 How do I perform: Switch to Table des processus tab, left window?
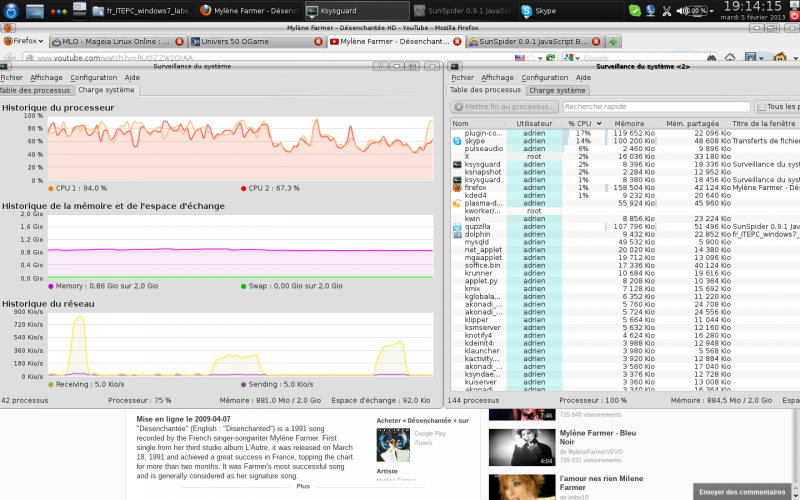click(x=35, y=90)
